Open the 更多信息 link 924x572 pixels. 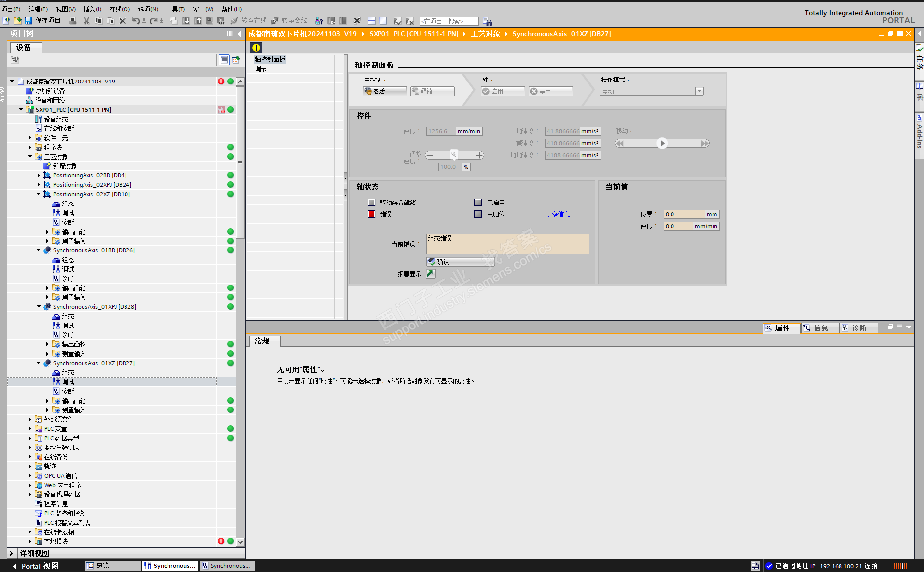[558, 214]
